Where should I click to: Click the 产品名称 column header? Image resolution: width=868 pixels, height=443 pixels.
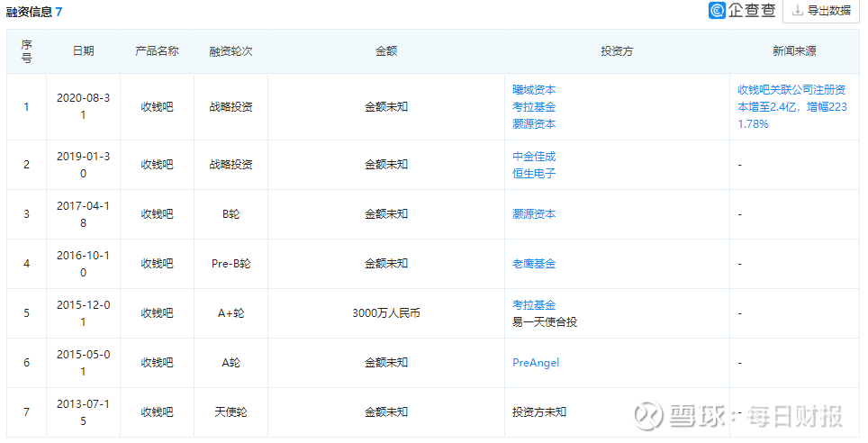point(158,51)
